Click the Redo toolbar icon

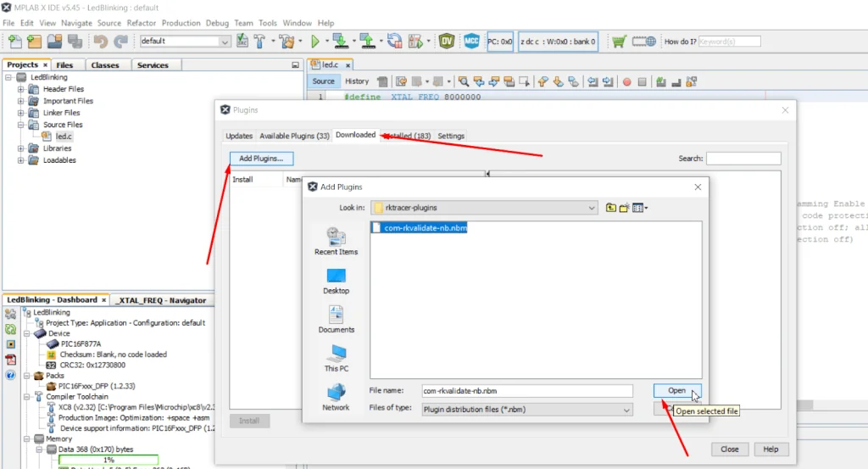point(120,41)
